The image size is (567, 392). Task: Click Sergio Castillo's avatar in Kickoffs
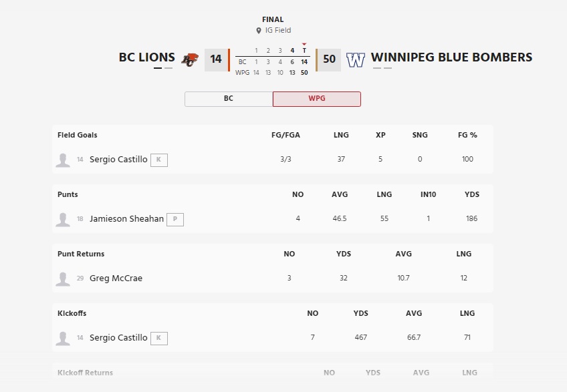point(63,338)
